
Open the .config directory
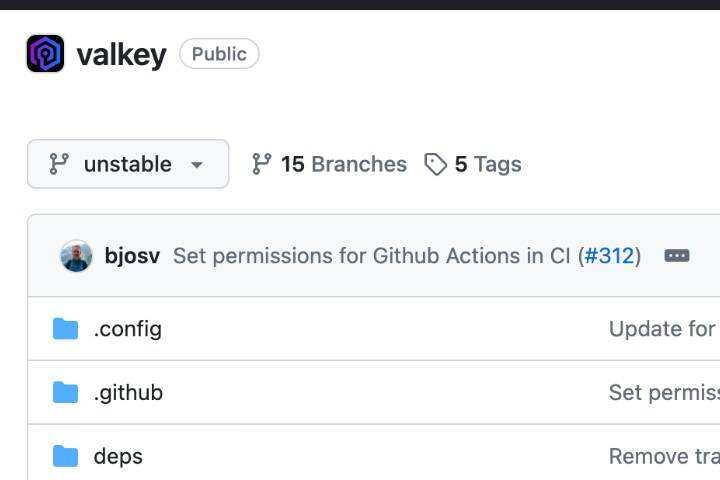pyautogui.click(x=127, y=329)
